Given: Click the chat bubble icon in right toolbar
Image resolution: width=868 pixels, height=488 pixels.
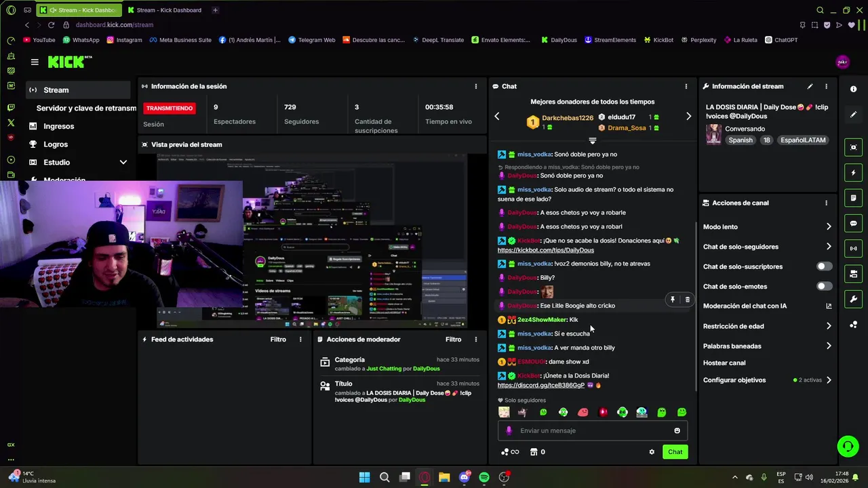Looking at the screenshot, I should (x=853, y=223).
